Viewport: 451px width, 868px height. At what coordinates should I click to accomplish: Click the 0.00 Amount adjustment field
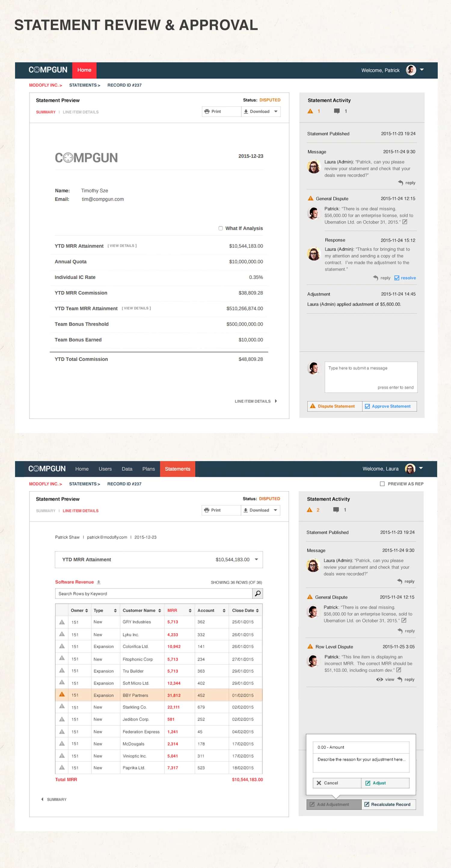pyautogui.click(x=361, y=747)
